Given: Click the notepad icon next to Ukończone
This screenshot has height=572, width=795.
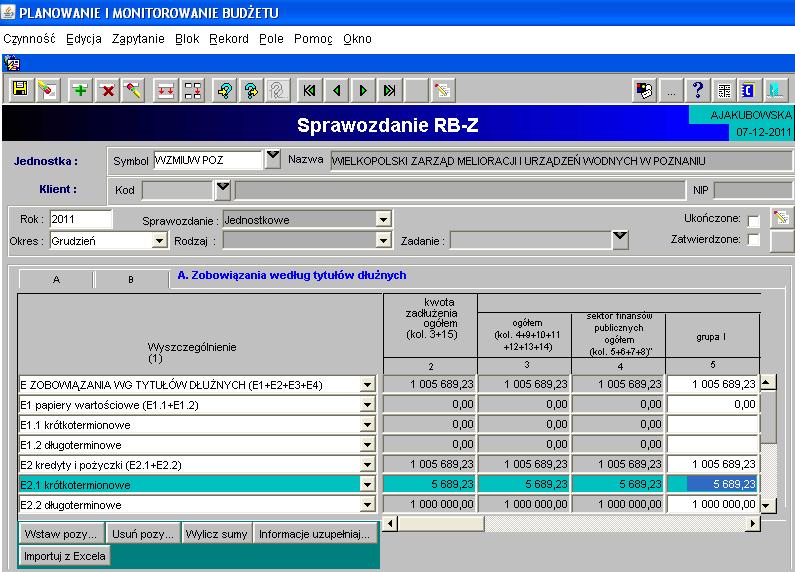Looking at the screenshot, I should 781,218.
